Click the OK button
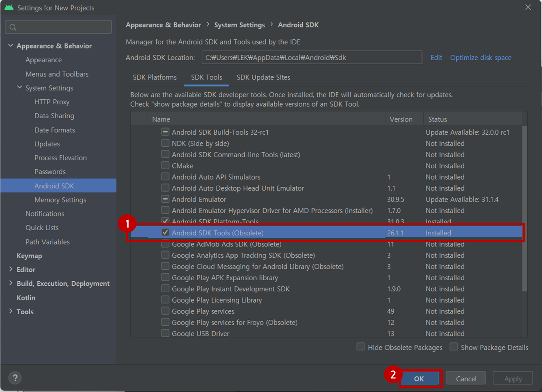 (419, 378)
